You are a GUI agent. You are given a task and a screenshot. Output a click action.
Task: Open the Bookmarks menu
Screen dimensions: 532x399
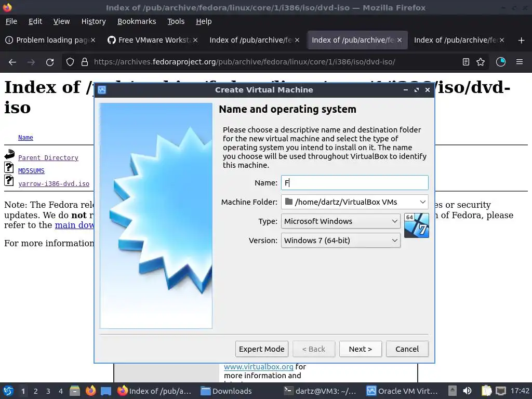tap(137, 21)
